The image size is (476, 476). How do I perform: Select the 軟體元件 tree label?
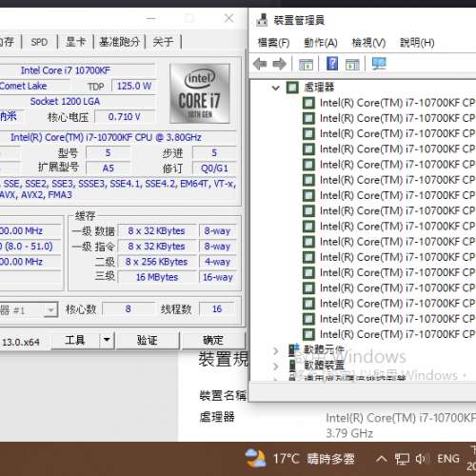click(x=324, y=350)
